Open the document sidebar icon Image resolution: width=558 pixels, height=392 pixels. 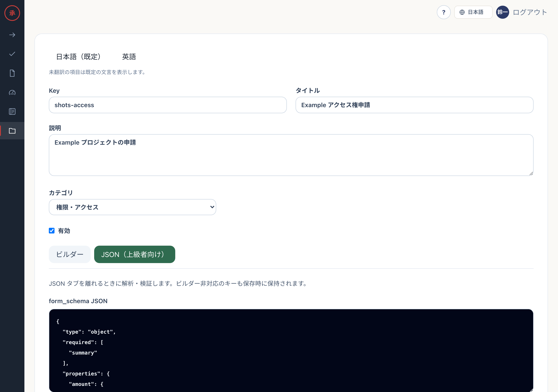tap(12, 73)
